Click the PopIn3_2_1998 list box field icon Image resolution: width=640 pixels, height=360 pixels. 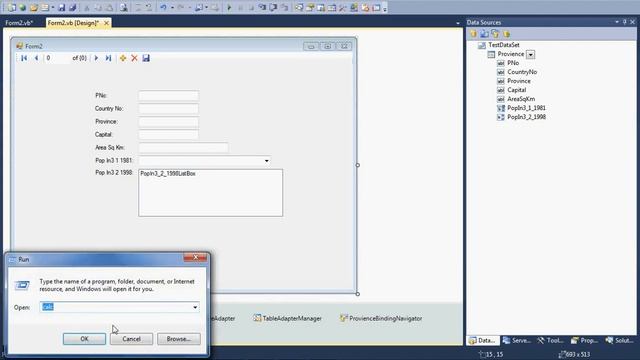(x=501, y=117)
